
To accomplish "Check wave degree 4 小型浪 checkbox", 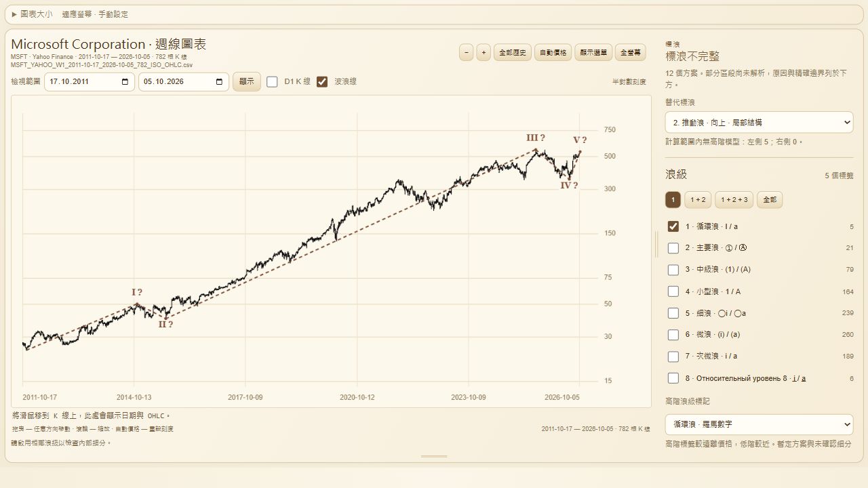I will click(x=673, y=291).
